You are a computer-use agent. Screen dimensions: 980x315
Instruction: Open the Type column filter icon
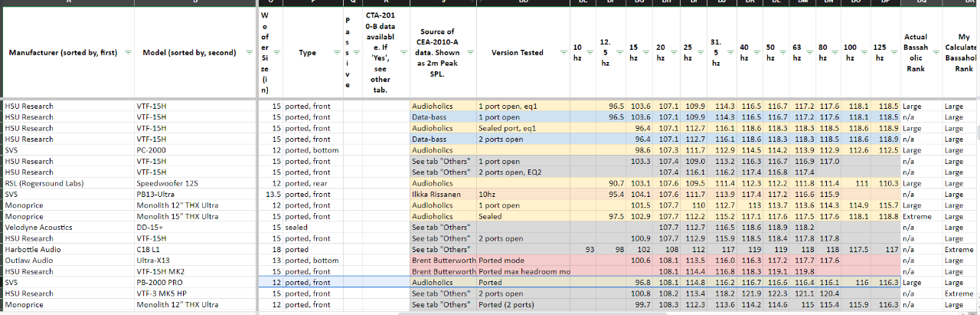pos(336,53)
